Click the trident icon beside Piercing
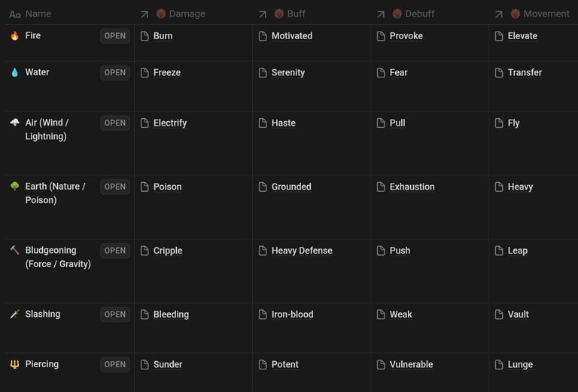578x392 pixels. 15,364
